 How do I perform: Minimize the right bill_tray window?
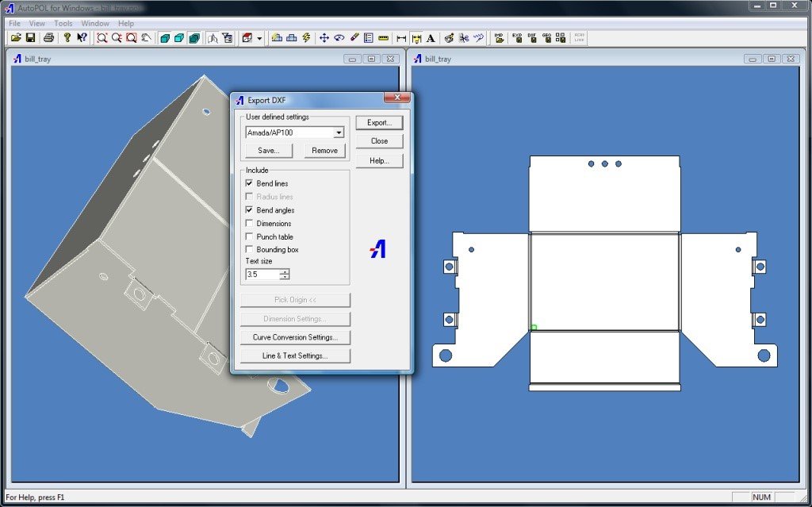point(753,59)
